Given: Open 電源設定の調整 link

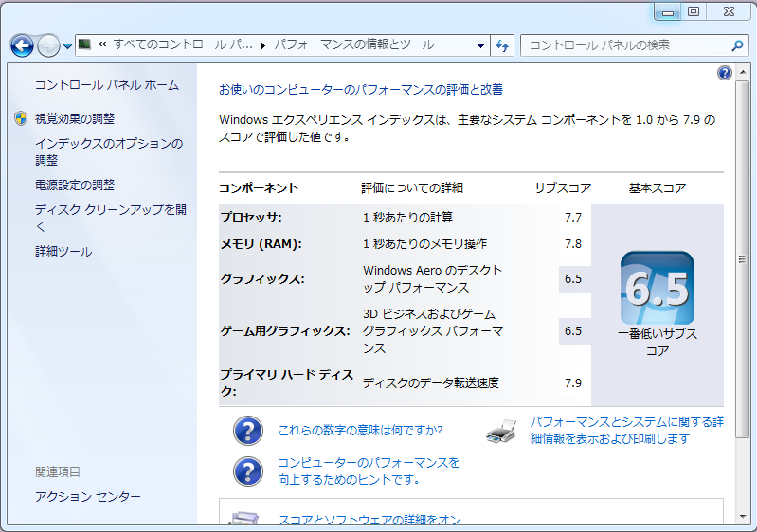Looking at the screenshot, I should coord(75,185).
